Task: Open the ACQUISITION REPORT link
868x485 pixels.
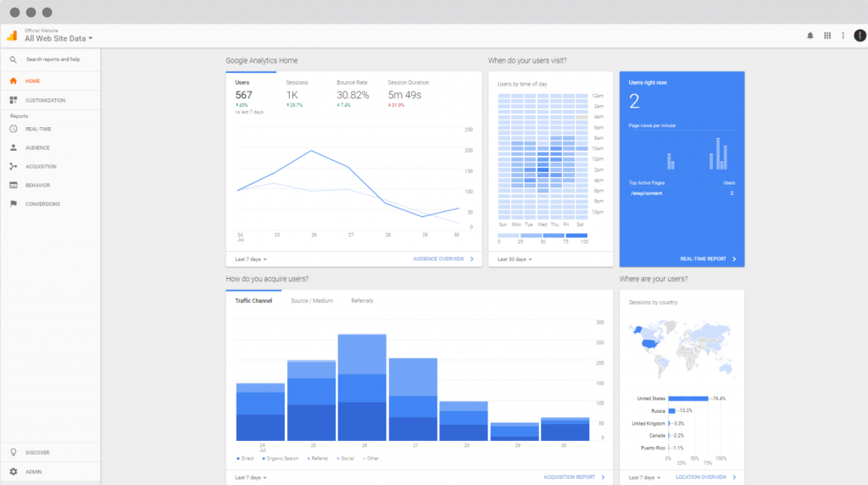Action: point(569,477)
